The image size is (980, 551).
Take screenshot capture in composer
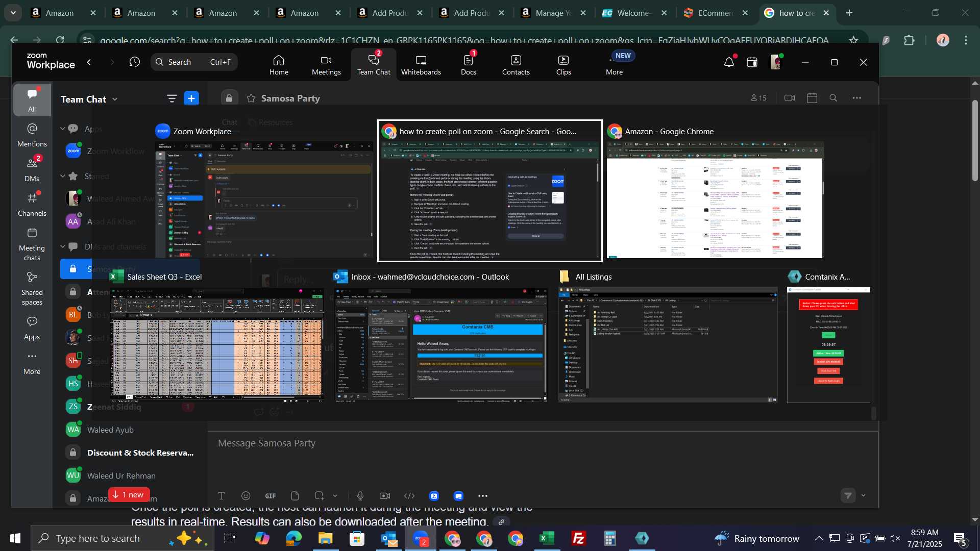(320, 496)
